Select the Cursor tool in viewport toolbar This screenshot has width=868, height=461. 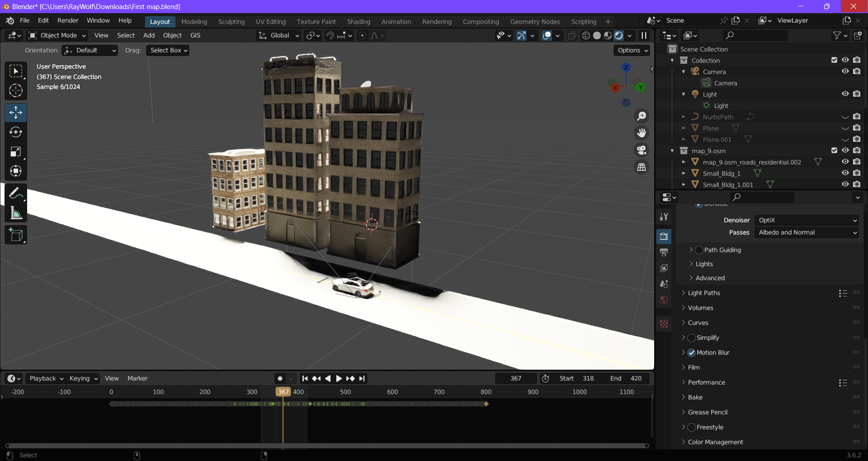tap(16, 91)
